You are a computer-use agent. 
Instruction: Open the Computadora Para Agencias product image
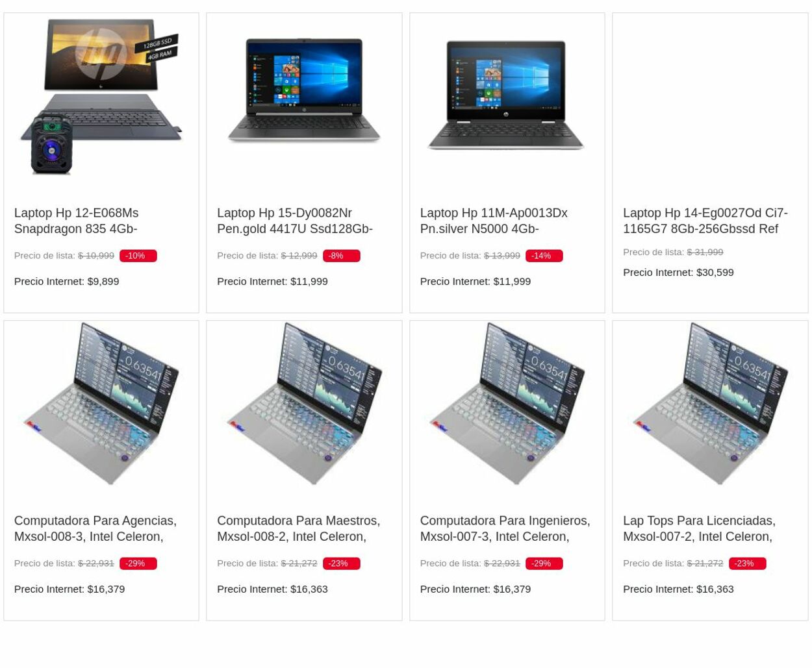101,403
